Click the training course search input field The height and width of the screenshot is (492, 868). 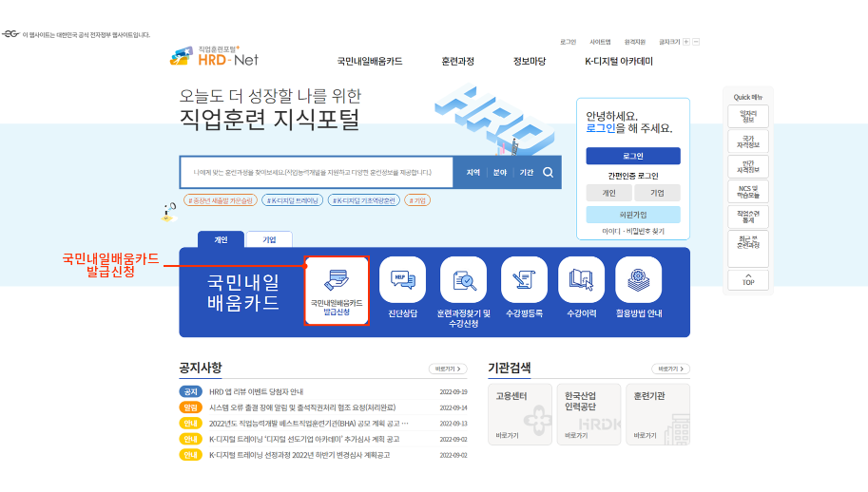[x=317, y=173]
